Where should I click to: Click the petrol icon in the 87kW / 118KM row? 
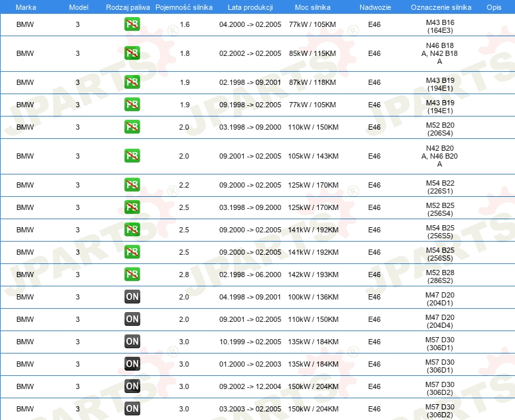[132, 82]
